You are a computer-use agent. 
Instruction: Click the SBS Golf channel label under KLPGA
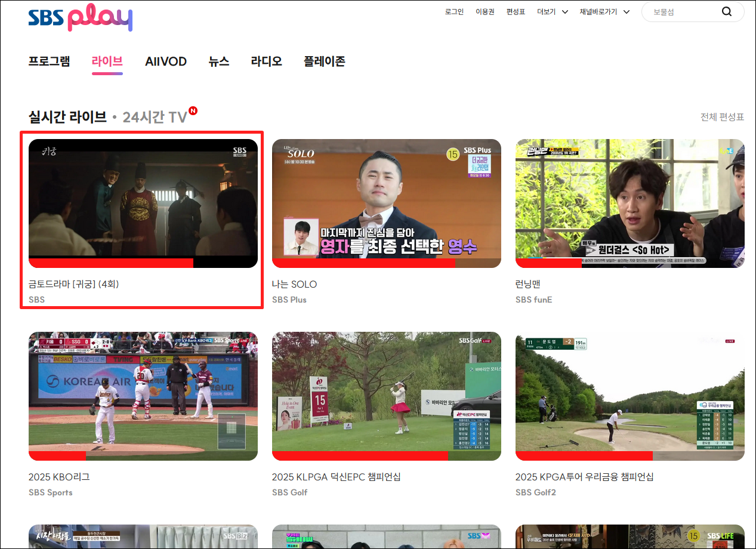pyautogui.click(x=290, y=492)
